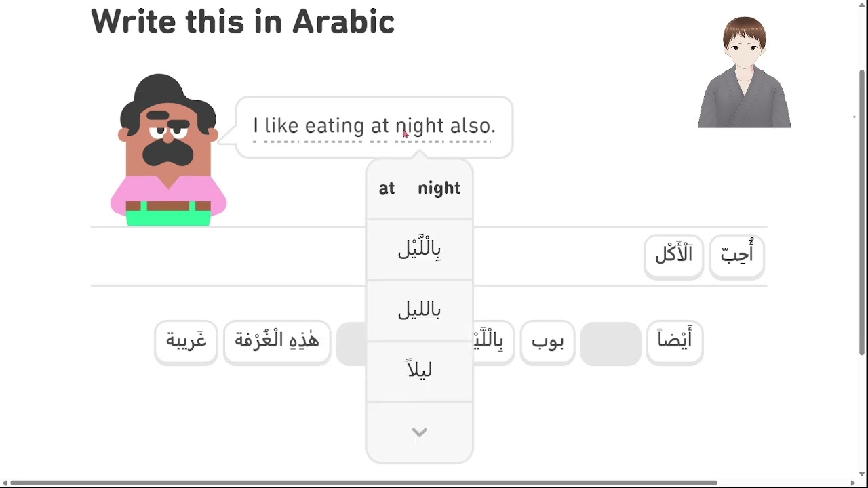This screenshot has height=488, width=868.
Task: Click the vertical scrollbar thumb on right
Action: [862, 213]
